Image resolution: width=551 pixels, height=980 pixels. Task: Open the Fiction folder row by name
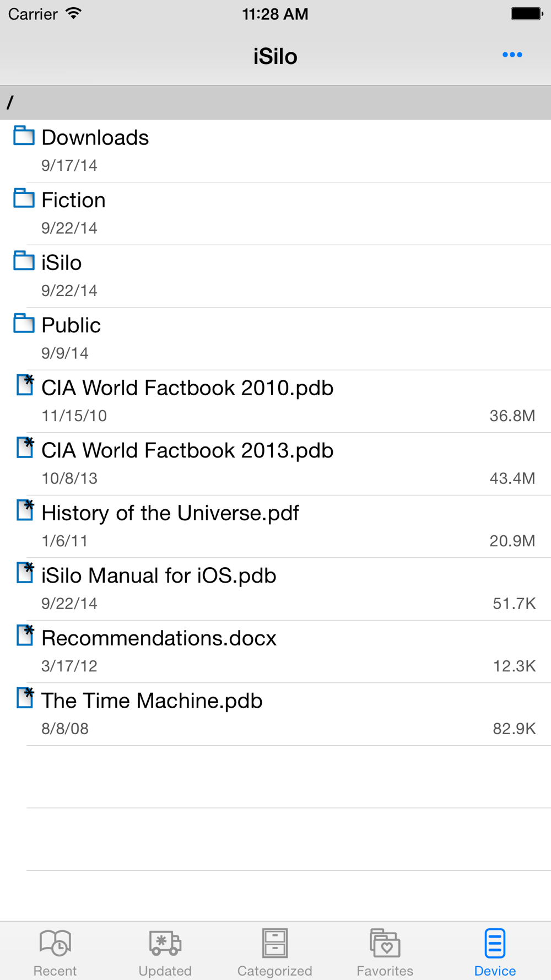73,201
